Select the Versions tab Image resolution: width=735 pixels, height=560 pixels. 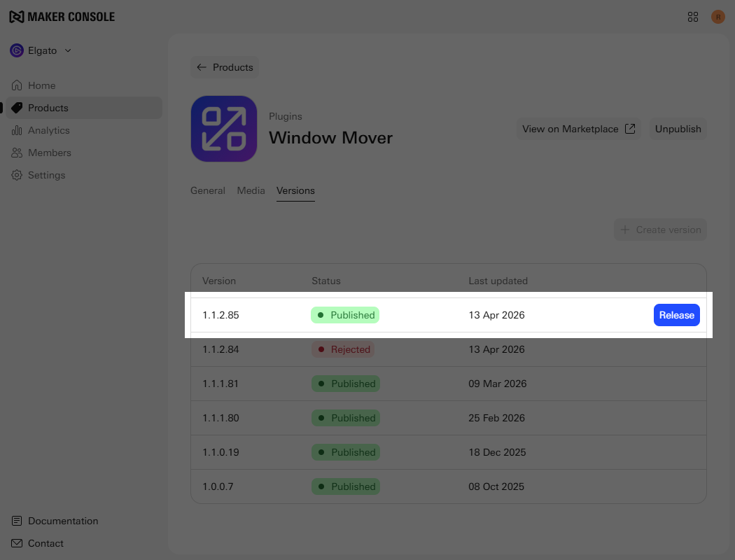click(295, 190)
